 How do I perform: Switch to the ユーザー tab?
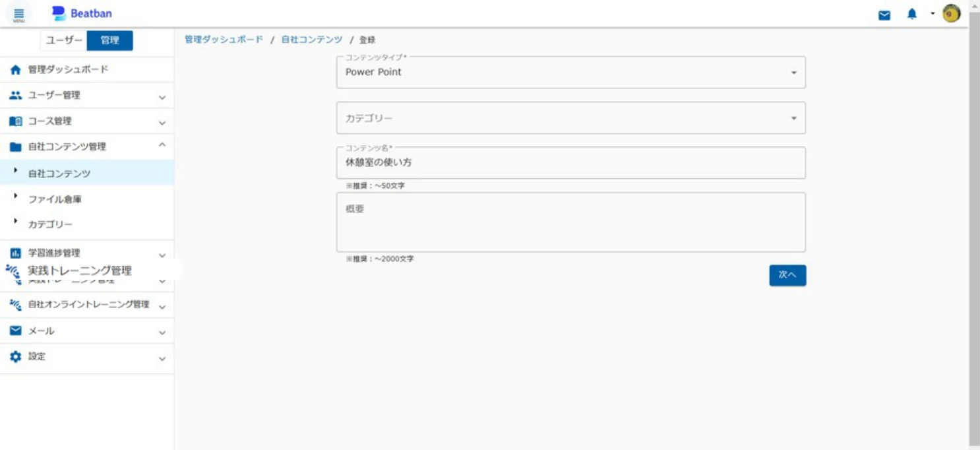(64, 40)
